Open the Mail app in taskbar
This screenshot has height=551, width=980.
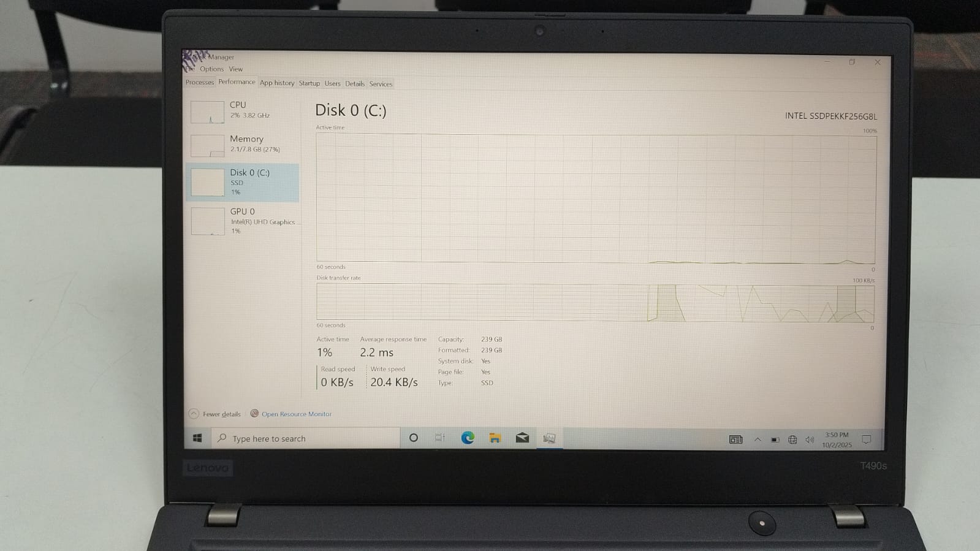click(522, 438)
